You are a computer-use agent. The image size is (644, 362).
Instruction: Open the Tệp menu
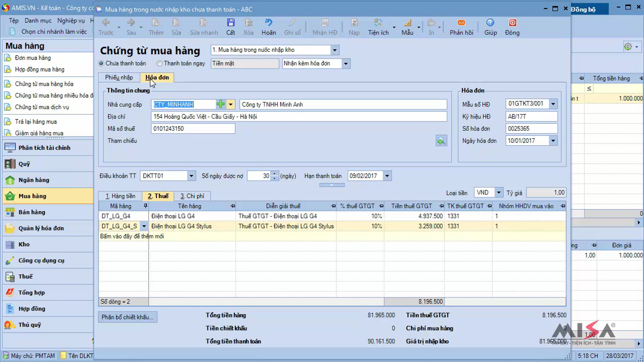tap(14, 21)
